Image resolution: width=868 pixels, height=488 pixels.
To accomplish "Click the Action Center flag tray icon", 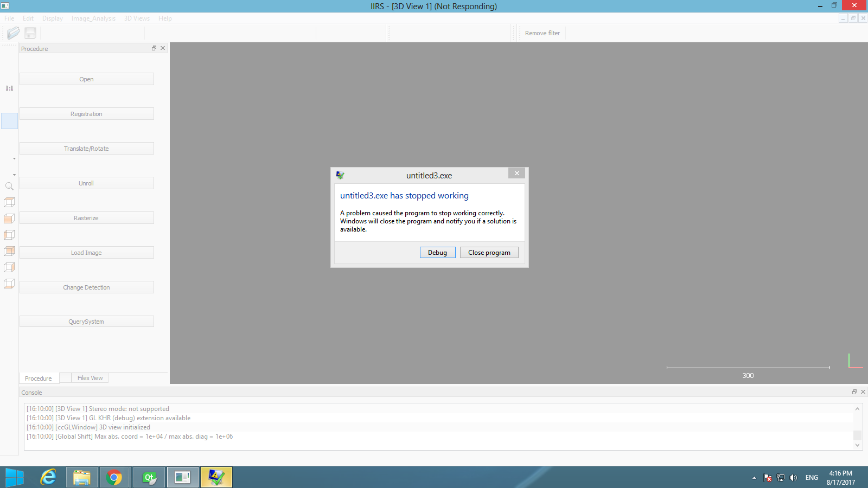I will click(x=767, y=478).
